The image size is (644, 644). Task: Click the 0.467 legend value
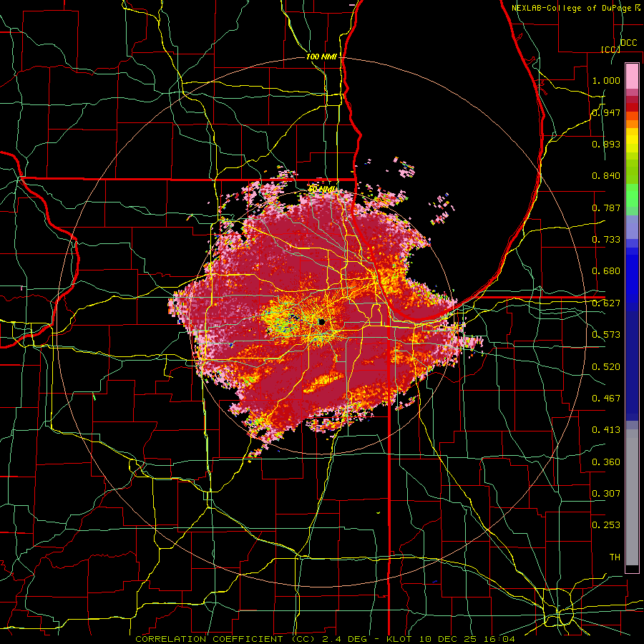[606, 399]
